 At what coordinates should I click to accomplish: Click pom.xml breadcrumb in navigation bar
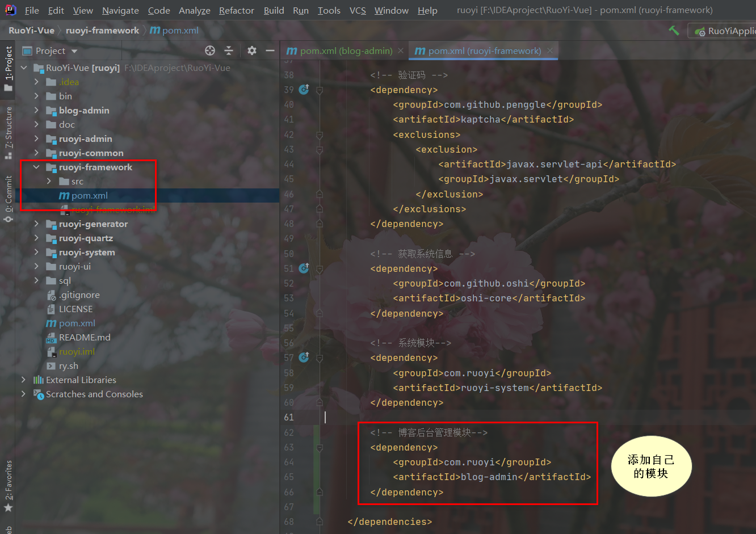coord(174,31)
